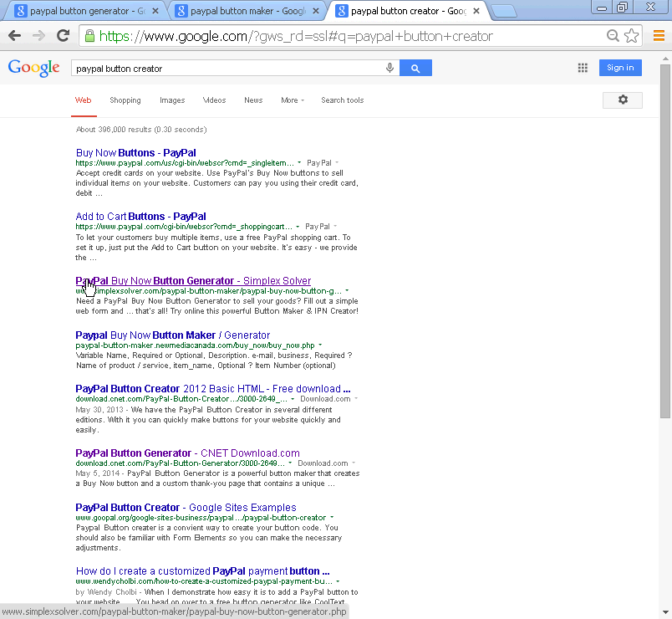Reload the current page
The width and height of the screenshot is (672, 619).
tap(63, 36)
